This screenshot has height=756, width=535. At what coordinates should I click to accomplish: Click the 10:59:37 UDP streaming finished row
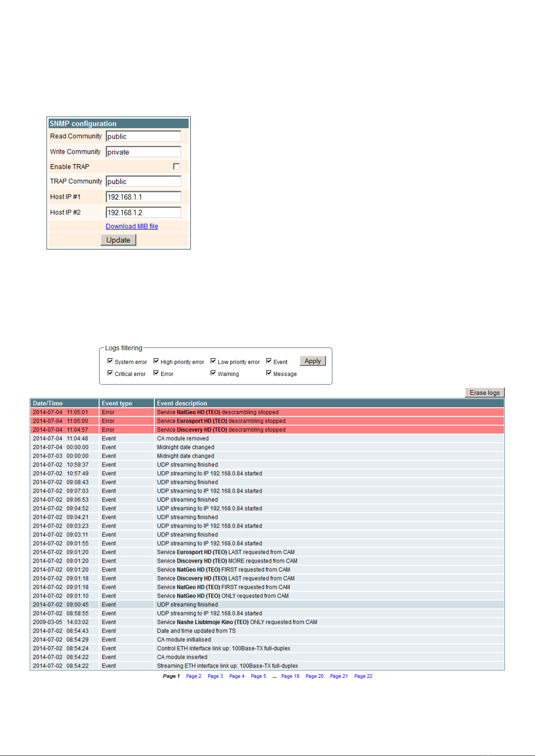[x=267, y=465]
